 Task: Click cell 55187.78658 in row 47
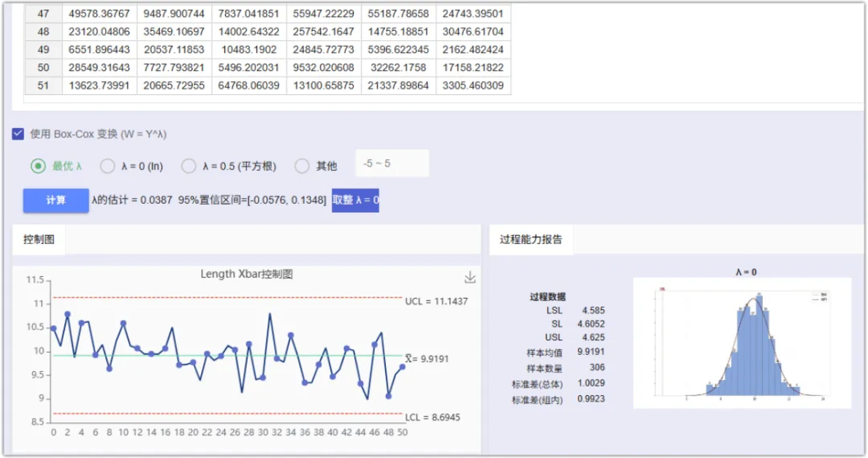(x=399, y=13)
